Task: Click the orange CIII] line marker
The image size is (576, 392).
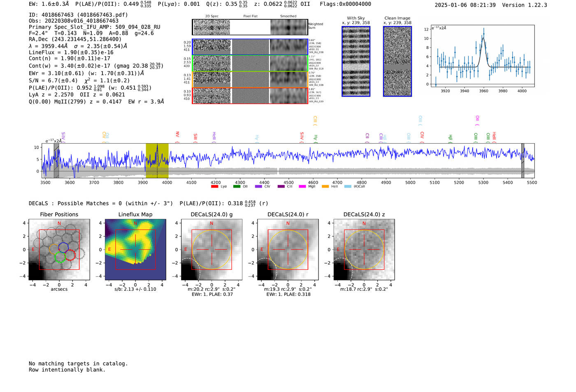Action: (315, 121)
